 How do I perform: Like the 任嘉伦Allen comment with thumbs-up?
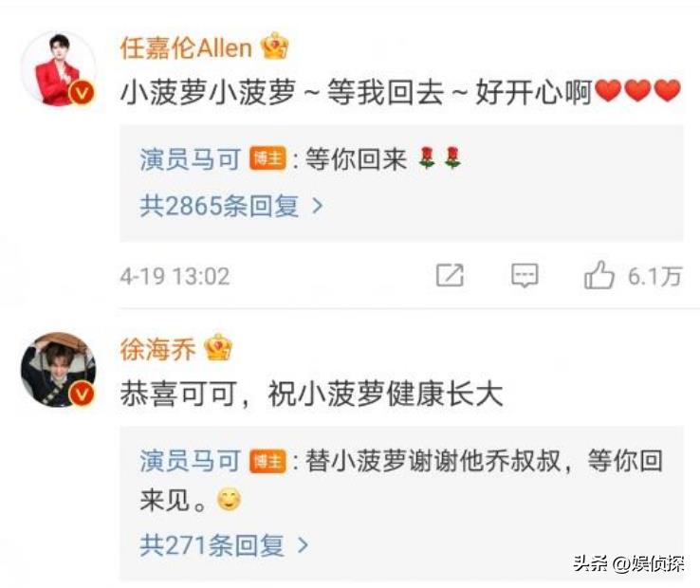599,275
